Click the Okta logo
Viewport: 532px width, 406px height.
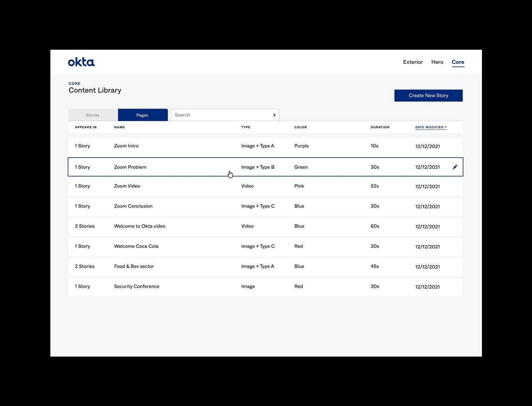pyautogui.click(x=81, y=62)
